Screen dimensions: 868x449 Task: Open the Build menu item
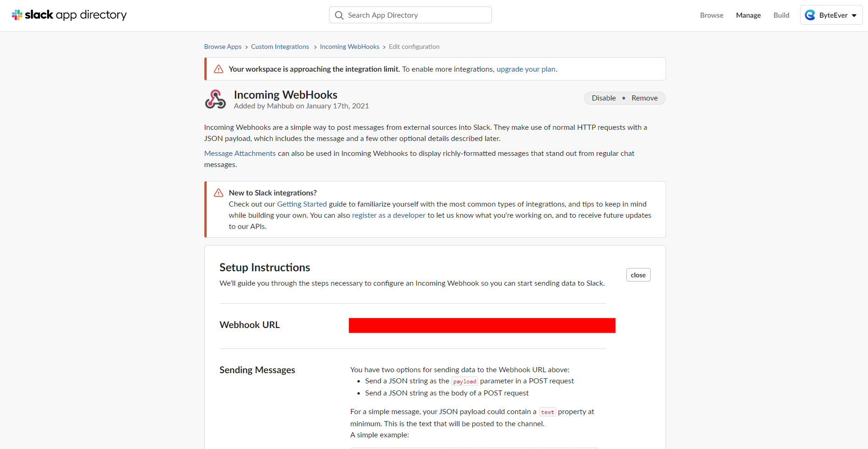[781, 15]
